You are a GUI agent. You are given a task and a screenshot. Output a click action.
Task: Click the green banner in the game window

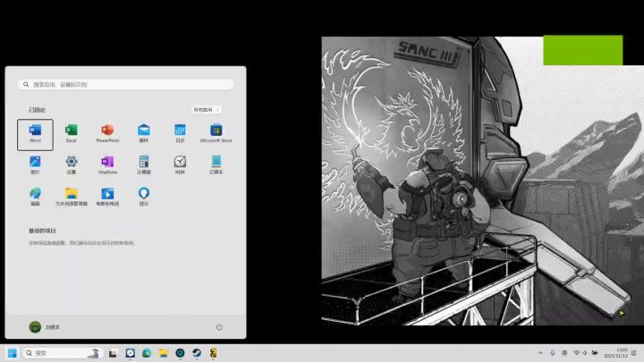pyautogui.click(x=583, y=50)
